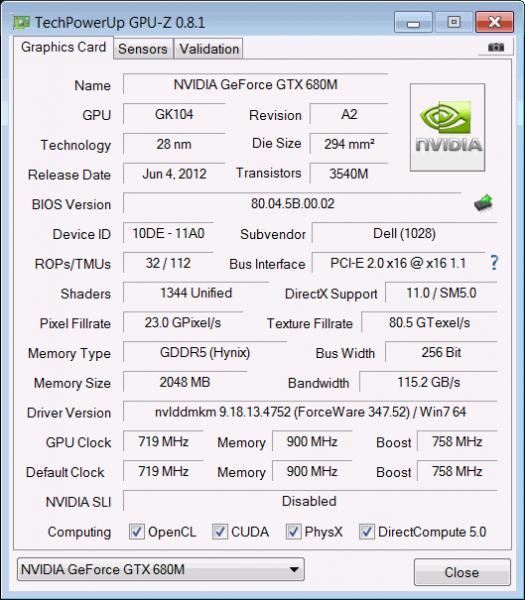This screenshot has width=525, height=600.
Task: Click the Default Clock value 719 MHz
Action: pyautogui.click(x=163, y=471)
